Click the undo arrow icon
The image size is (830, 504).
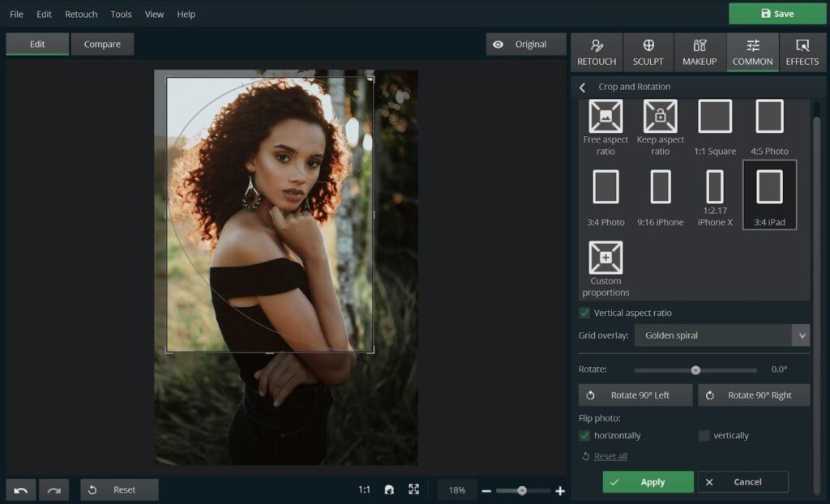(x=21, y=489)
